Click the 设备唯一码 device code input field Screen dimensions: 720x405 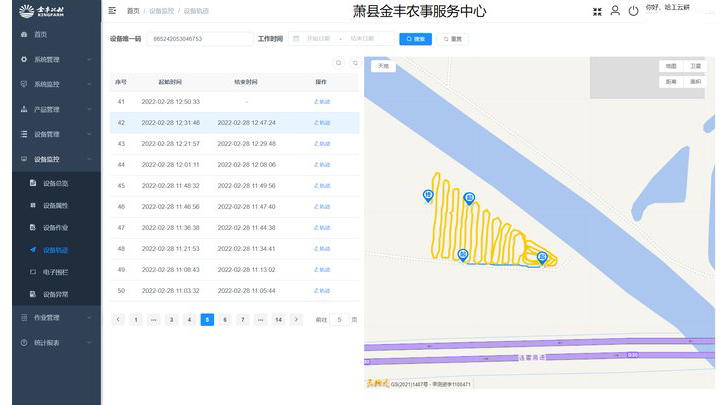pos(200,39)
